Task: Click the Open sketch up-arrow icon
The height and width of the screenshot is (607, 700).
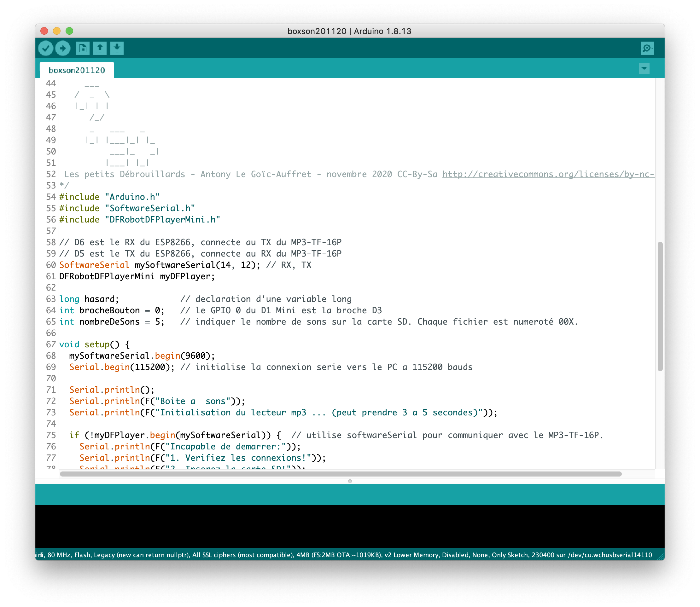Action: coord(100,48)
